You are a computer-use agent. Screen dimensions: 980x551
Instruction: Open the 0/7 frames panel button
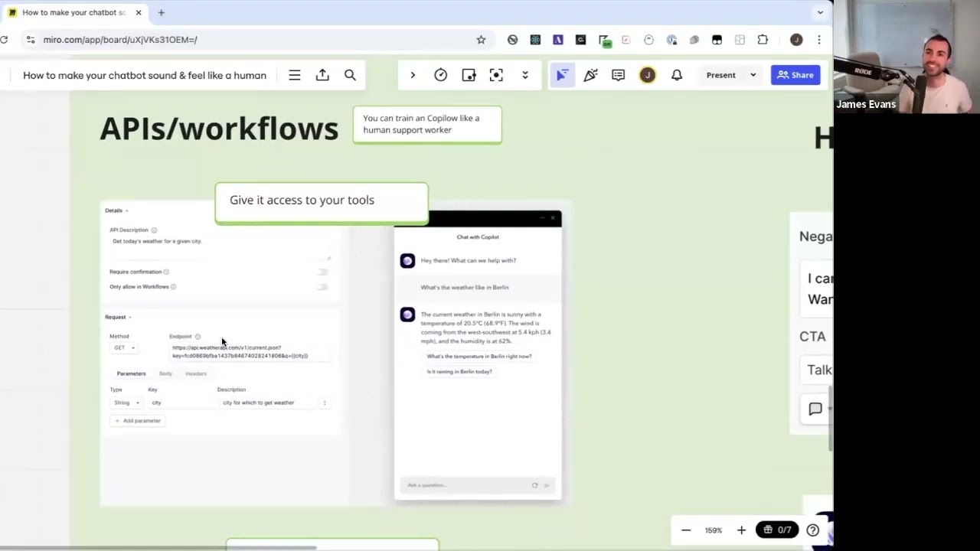[x=777, y=530]
